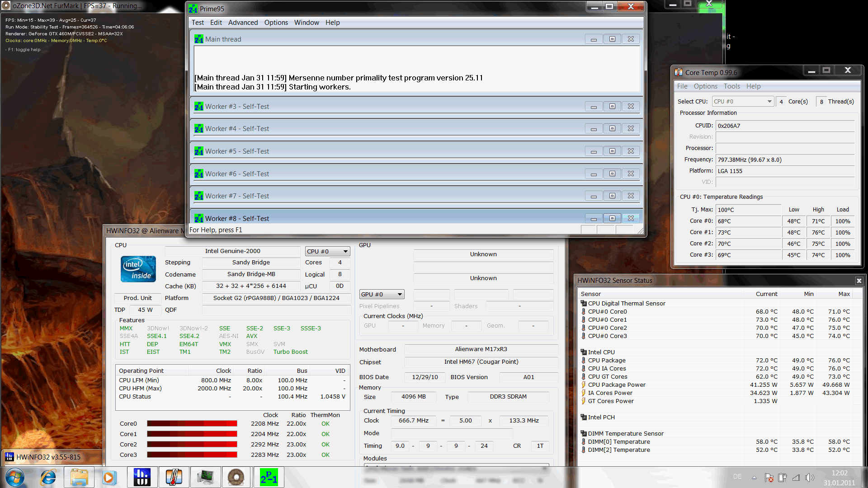Open Prime95 Options menu
Image resolution: width=868 pixels, height=488 pixels.
pyautogui.click(x=276, y=23)
